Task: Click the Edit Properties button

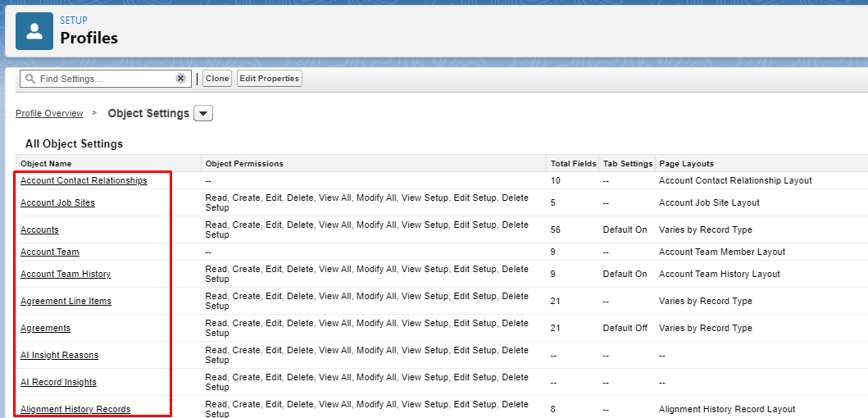Action: (270, 79)
